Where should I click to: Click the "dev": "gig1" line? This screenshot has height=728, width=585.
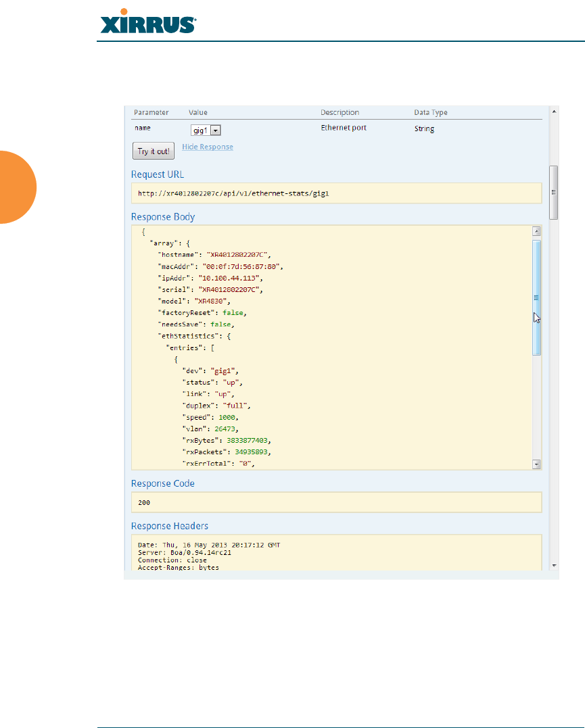click(210, 371)
